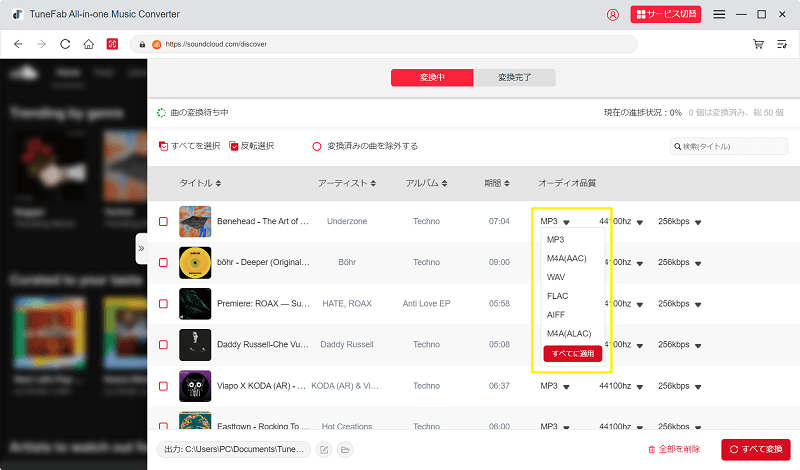Viewport: 800px width, 470px height.
Task: Click the Bonehead track album thumbnail
Action: (x=195, y=221)
